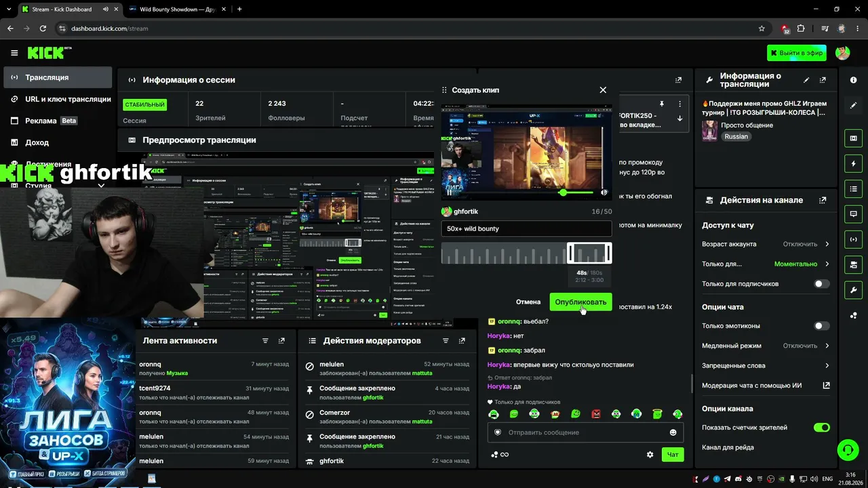Select the Russian language tag

click(736, 136)
